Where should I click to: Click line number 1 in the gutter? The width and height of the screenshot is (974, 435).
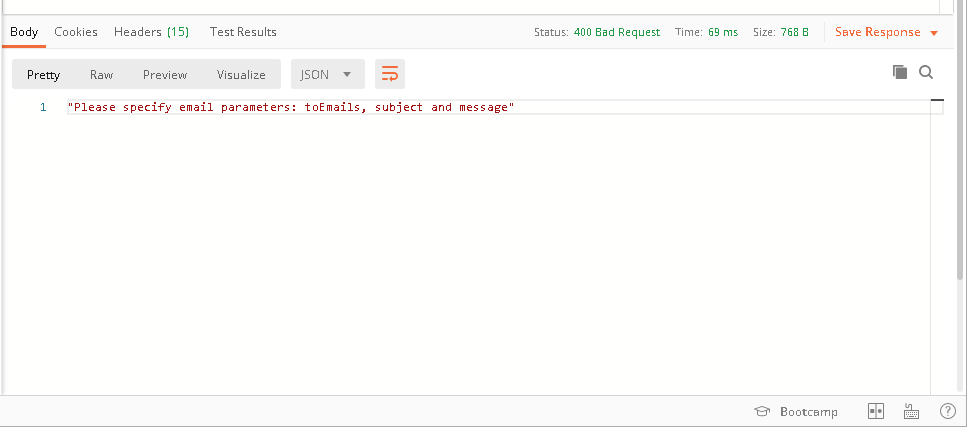43,107
